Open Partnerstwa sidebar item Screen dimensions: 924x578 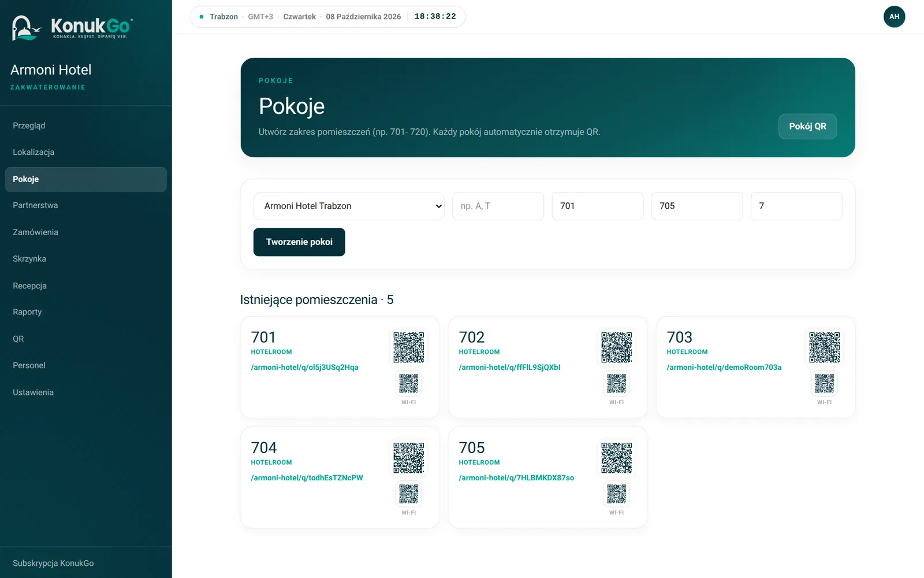(x=86, y=205)
